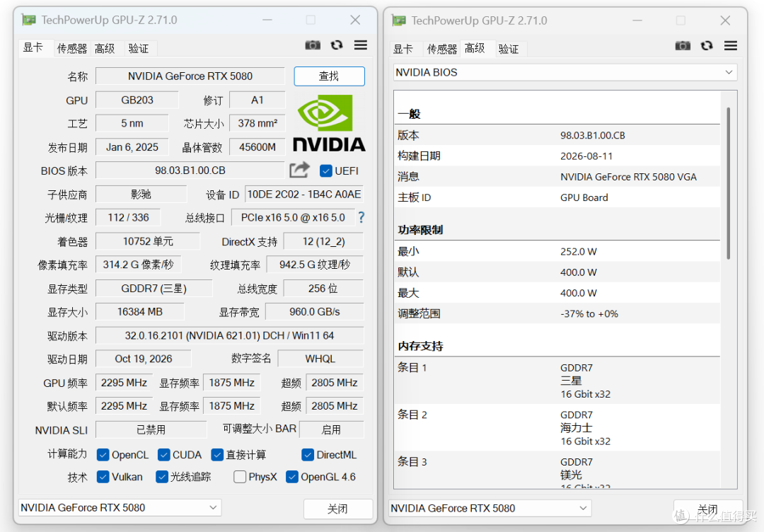Select 验证 tab in left window
Viewport: 764px width, 532px height.
(139, 48)
